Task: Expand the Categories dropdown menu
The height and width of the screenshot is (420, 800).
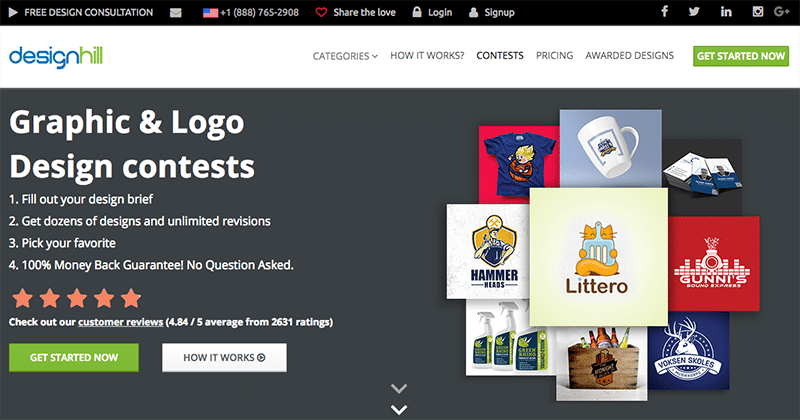Action: (x=345, y=56)
